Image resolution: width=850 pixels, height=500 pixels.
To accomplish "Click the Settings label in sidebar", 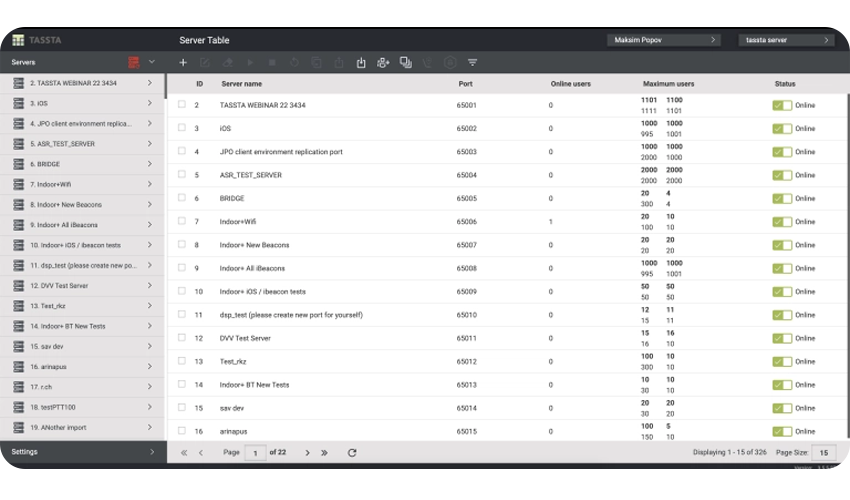I will (24, 452).
